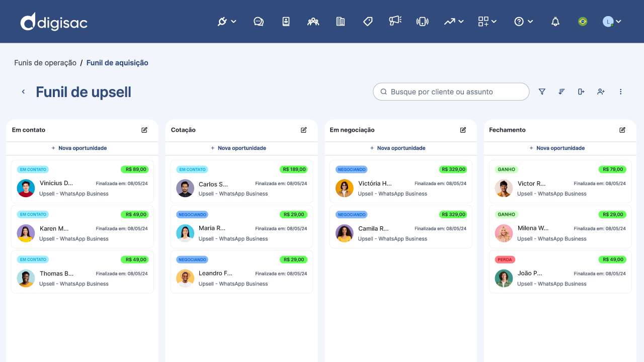Click the notifications bell icon
The width and height of the screenshot is (644, 362).
[x=555, y=22]
